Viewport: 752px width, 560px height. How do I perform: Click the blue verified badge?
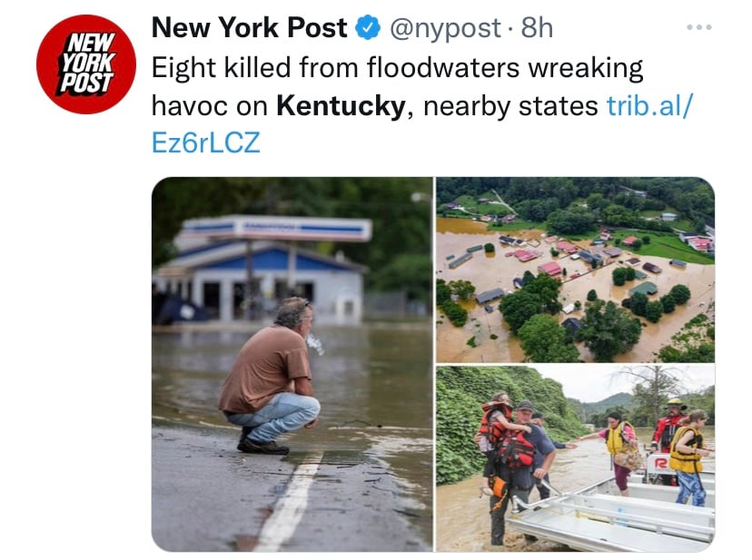(x=367, y=27)
